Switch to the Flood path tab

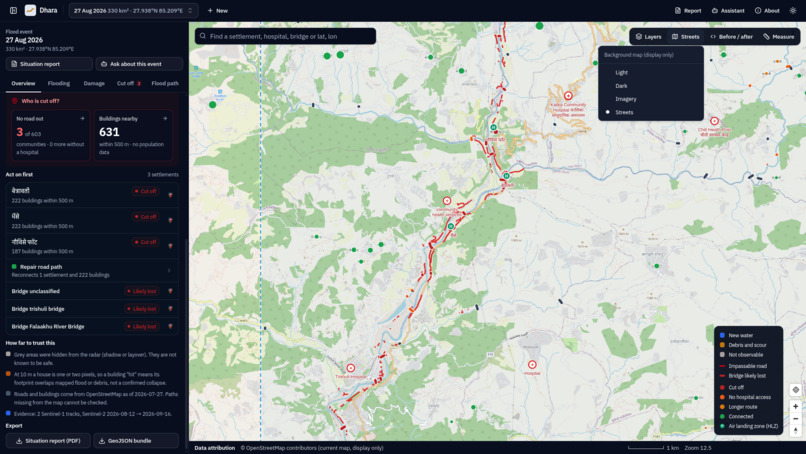pyautogui.click(x=165, y=83)
